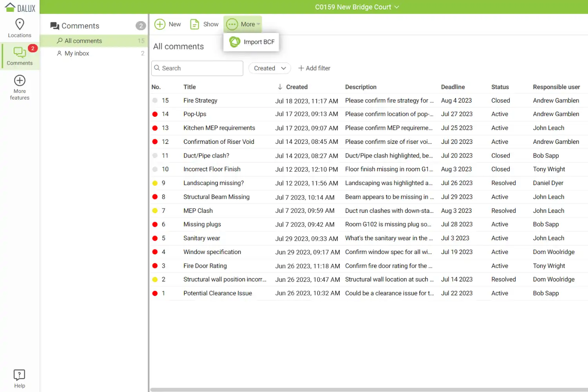The height and width of the screenshot is (392, 588).
Task: Click the New comment plus icon
Action: [160, 24]
